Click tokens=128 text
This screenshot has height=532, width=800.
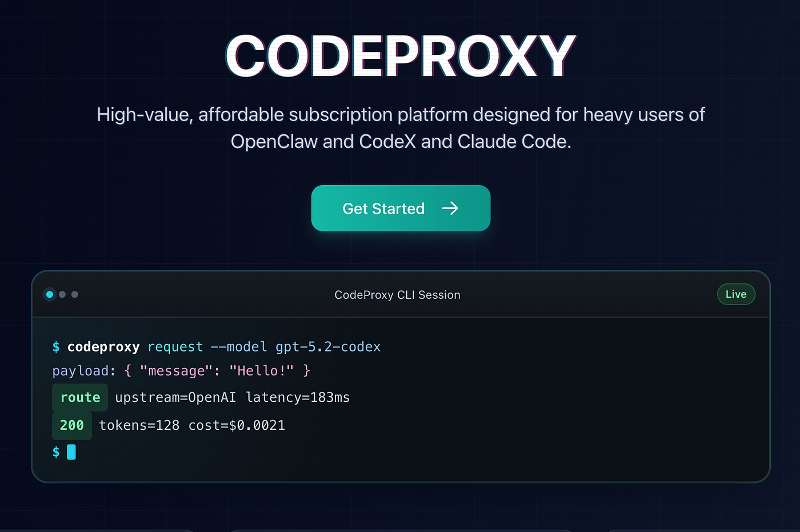click(x=139, y=425)
